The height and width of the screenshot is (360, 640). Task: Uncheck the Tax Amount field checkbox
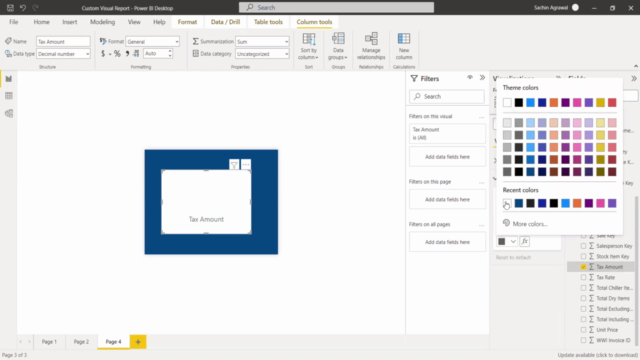(x=583, y=267)
